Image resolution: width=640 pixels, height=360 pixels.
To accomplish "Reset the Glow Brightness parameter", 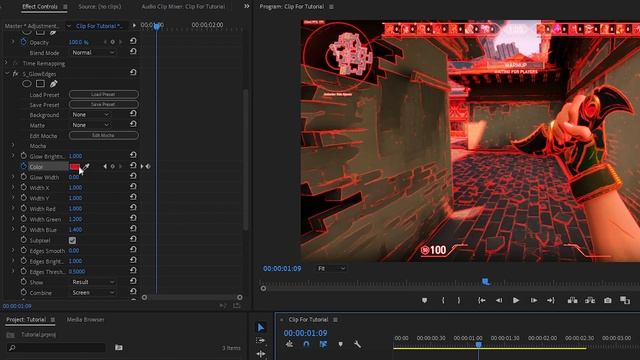I will [133, 155].
